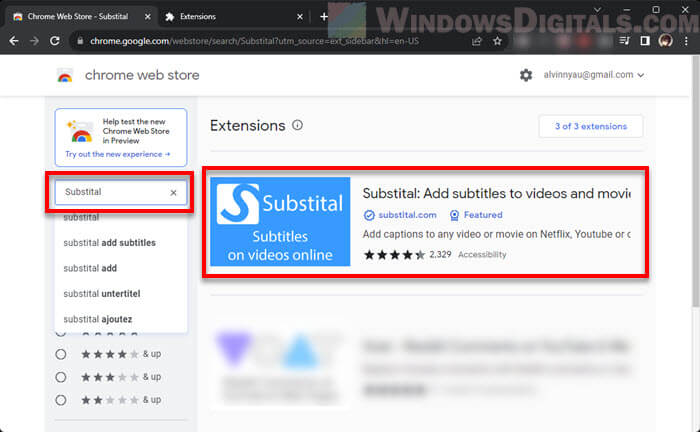
Task: Share this page from address bar
Action: pos(476,41)
